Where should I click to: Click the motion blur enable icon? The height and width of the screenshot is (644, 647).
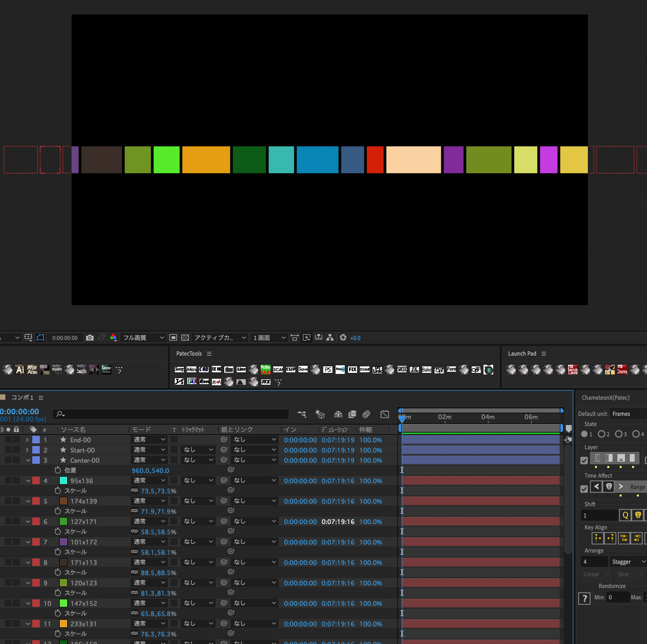coord(366,414)
